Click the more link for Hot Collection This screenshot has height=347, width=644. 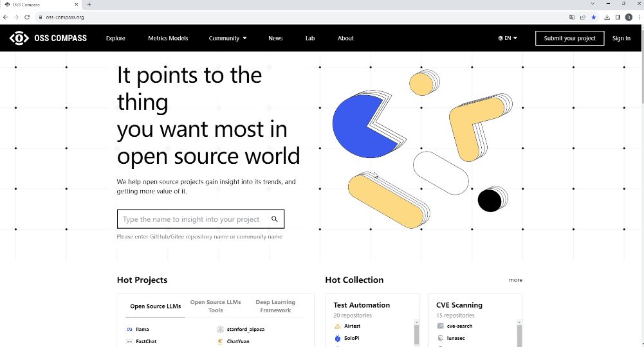click(x=515, y=280)
